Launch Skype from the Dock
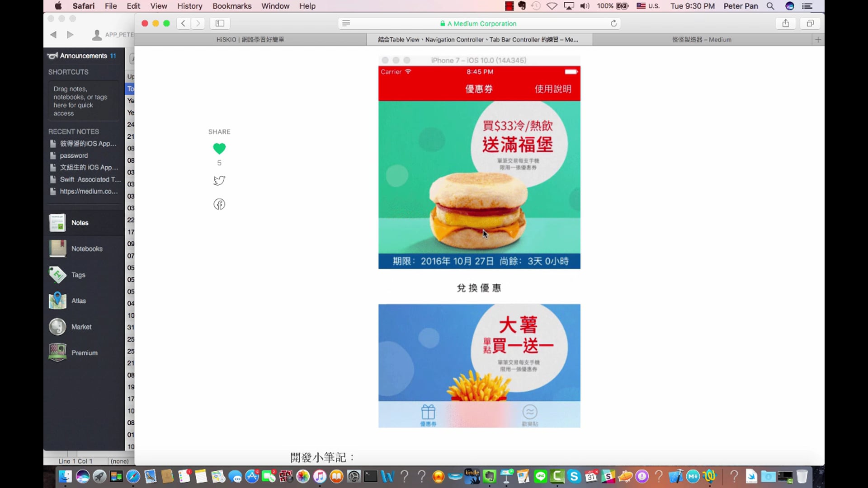This screenshot has width=868, height=488. click(574, 476)
